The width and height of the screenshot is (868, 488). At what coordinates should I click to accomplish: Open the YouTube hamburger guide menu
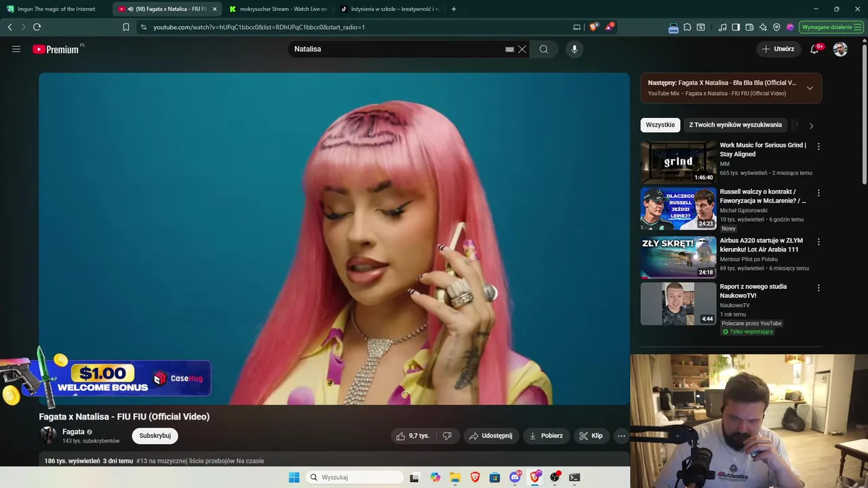pos(16,49)
